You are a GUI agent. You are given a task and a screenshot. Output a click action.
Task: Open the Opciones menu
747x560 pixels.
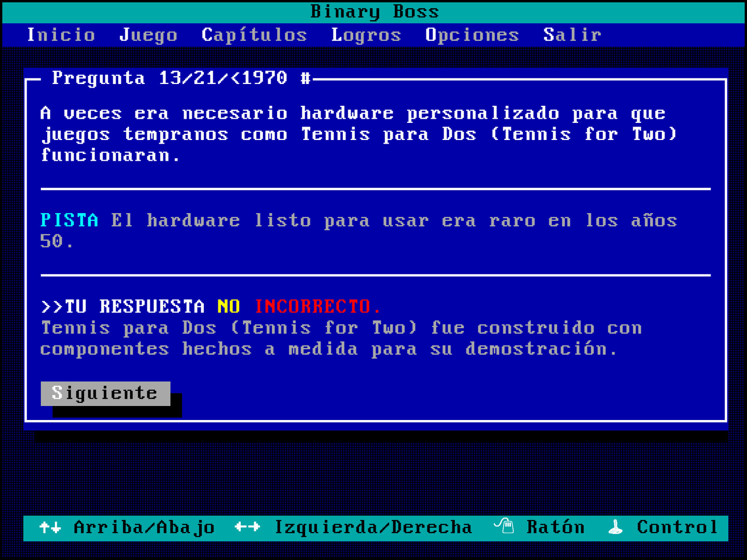pos(472,35)
